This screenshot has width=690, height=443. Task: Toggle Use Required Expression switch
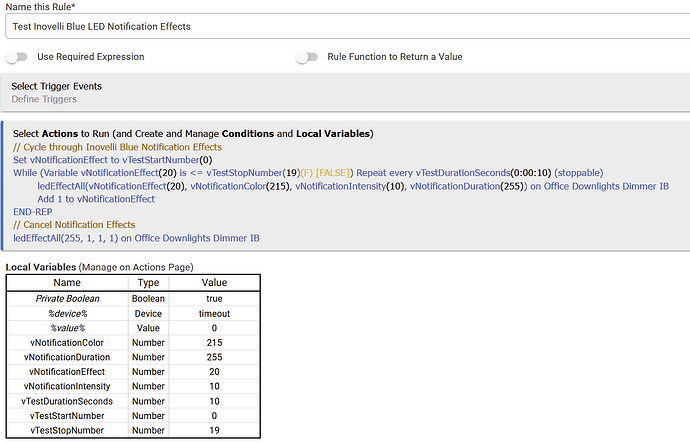17,57
